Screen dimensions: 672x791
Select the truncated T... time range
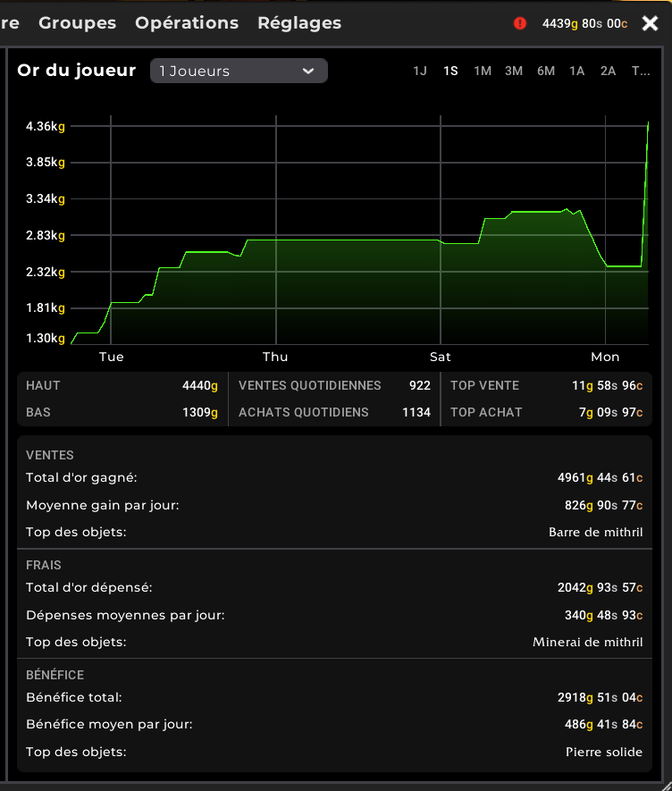pyautogui.click(x=641, y=71)
